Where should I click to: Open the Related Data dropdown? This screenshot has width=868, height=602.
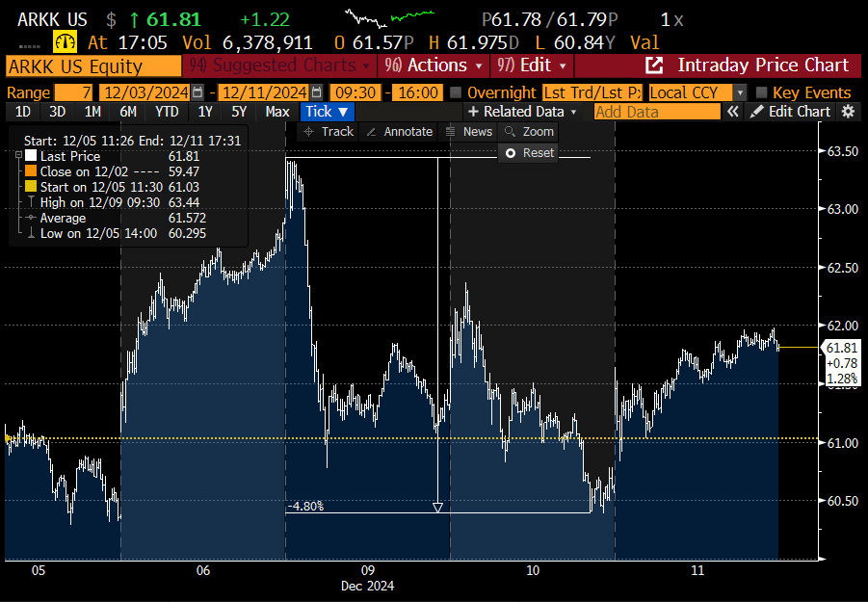pos(522,112)
